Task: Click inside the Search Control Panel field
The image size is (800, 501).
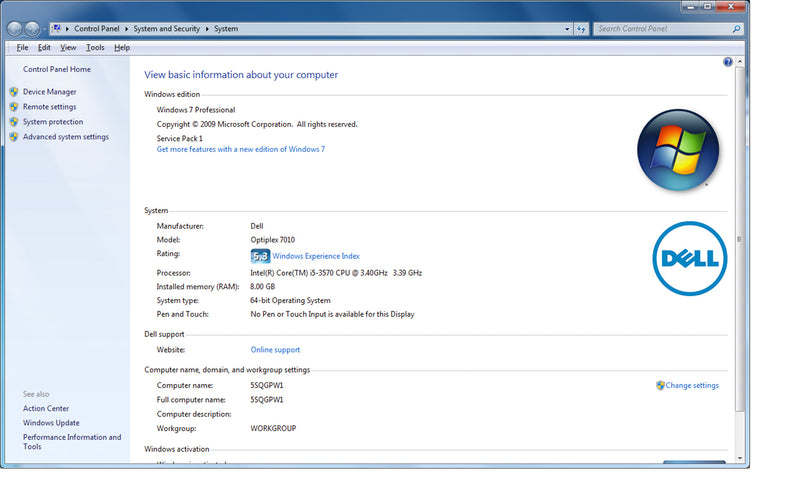Action: [660, 29]
